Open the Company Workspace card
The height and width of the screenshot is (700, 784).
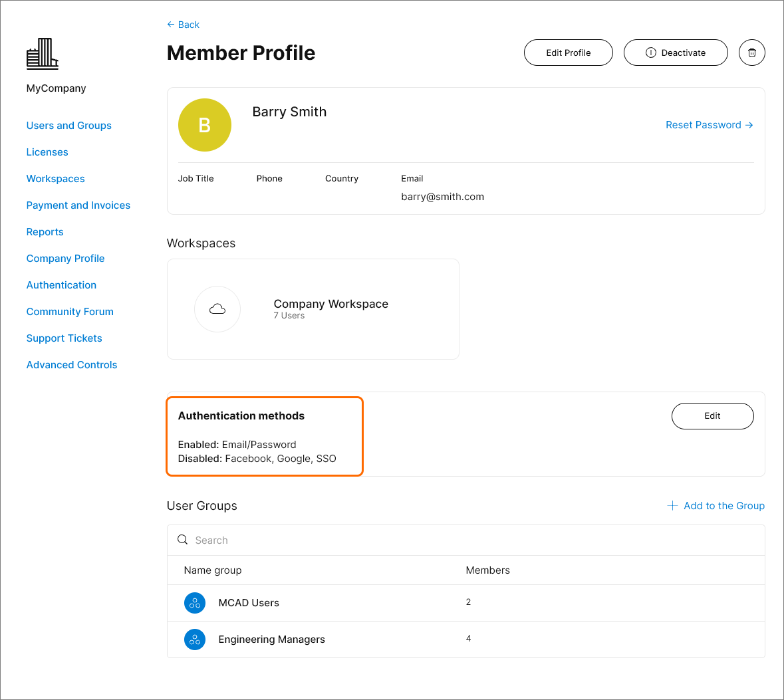[x=330, y=308]
